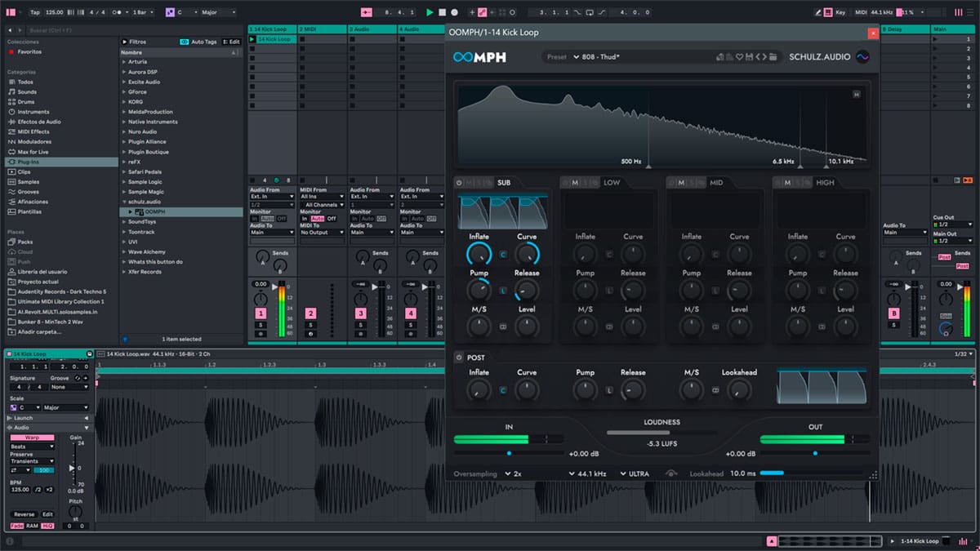980x551 pixels.
Task: Toggle Auto Tags in the browser
Action: point(198,42)
